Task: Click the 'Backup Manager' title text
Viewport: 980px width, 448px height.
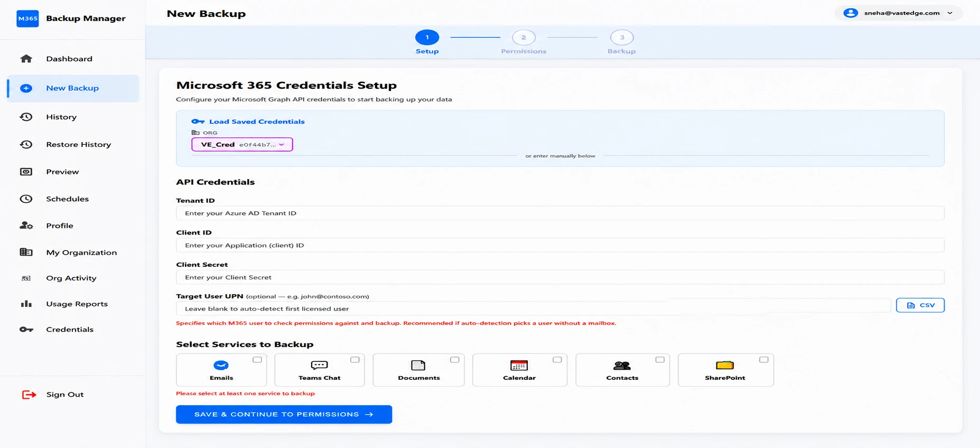Action: (x=86, y=18)
